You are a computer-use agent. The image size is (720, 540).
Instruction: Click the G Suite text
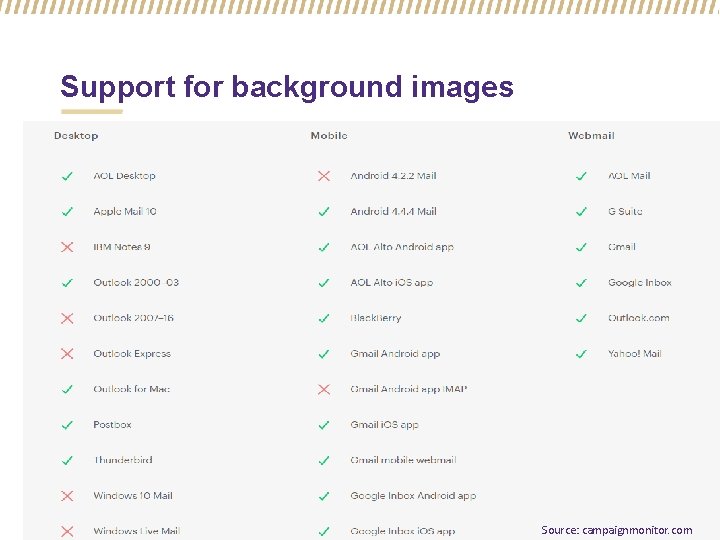pos(625,211)
